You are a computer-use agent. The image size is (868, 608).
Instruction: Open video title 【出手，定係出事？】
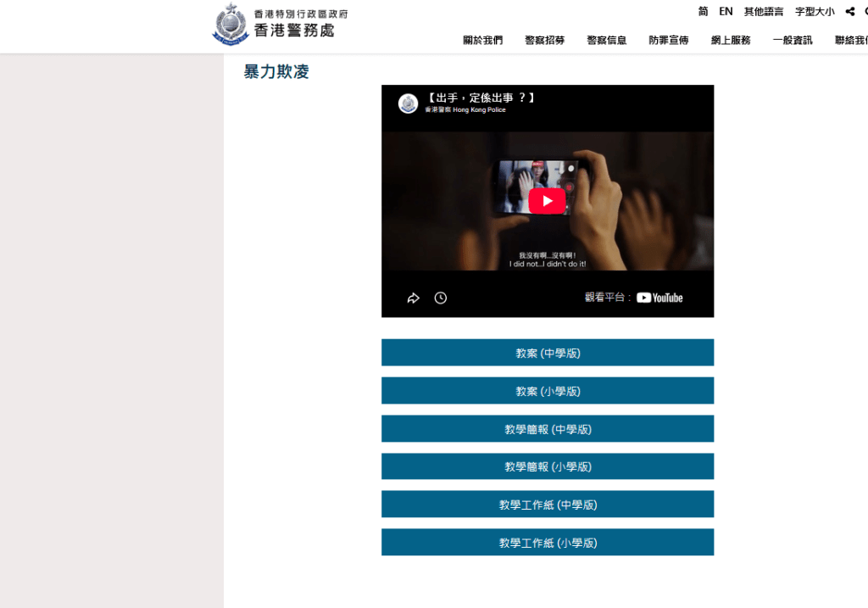pyautogui.click(x=481, y=98)
